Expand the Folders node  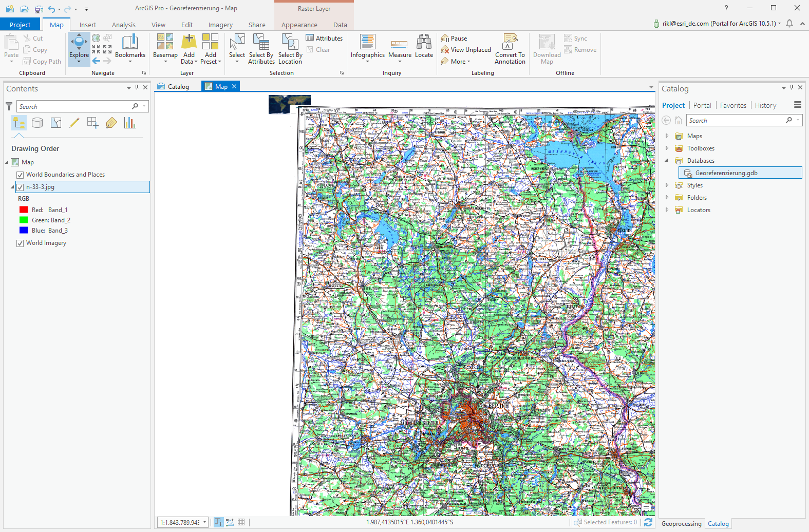point(667,198)
